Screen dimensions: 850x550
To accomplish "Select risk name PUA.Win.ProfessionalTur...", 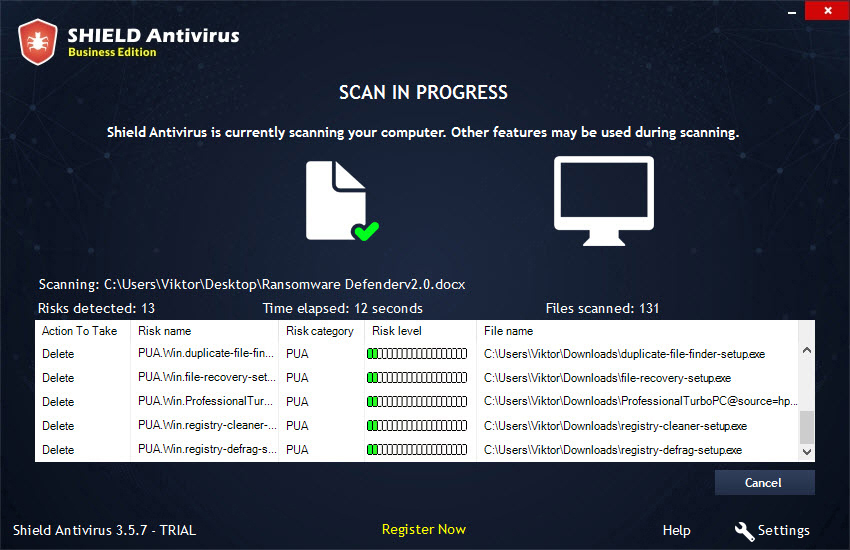I will [205, 401].
